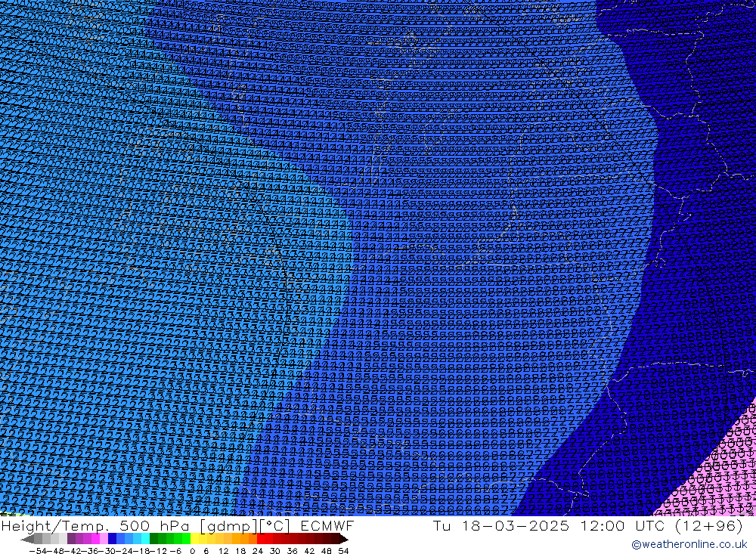Select the '54' label at colorbar end

tap(343, 551)
